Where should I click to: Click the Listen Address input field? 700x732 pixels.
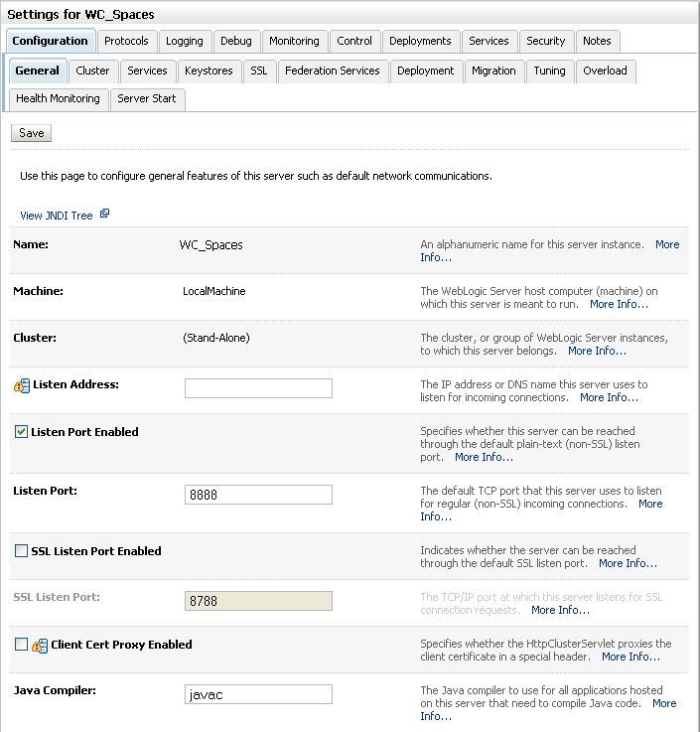[x=258, y=388]
